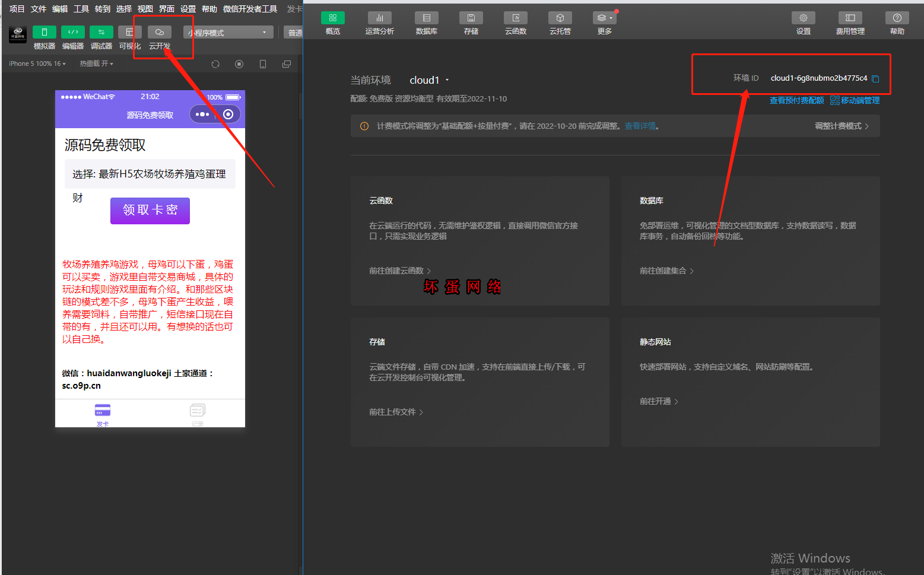
Task: Click 前往上传文件 link
Action: click(396, 412)
